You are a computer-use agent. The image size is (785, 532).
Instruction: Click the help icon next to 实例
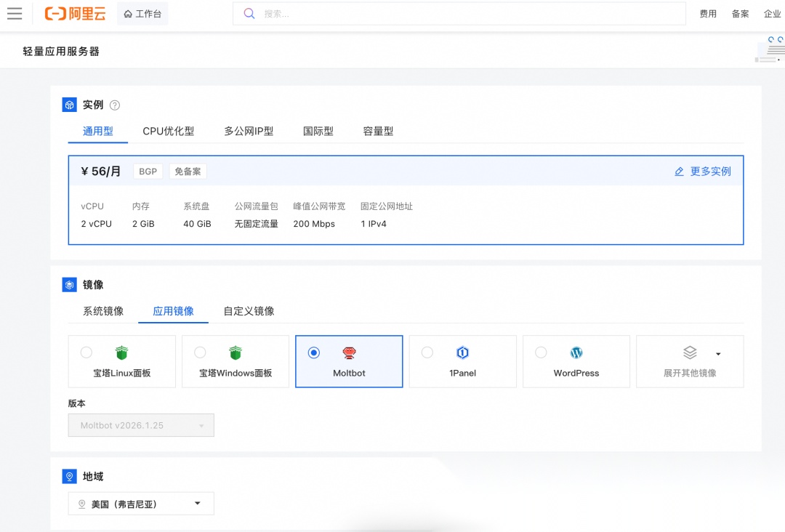click(115, 105)
